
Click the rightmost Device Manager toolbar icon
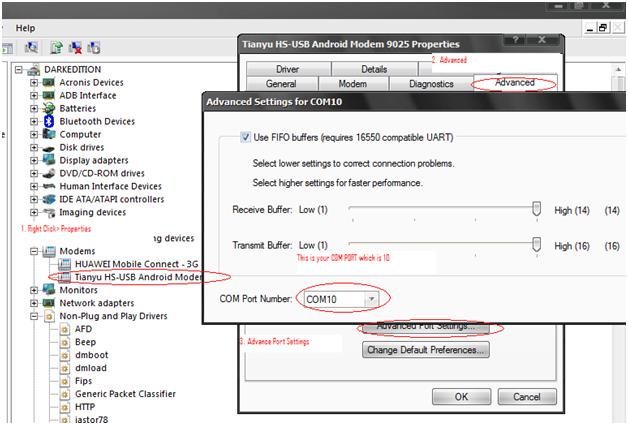coord(94,48)
